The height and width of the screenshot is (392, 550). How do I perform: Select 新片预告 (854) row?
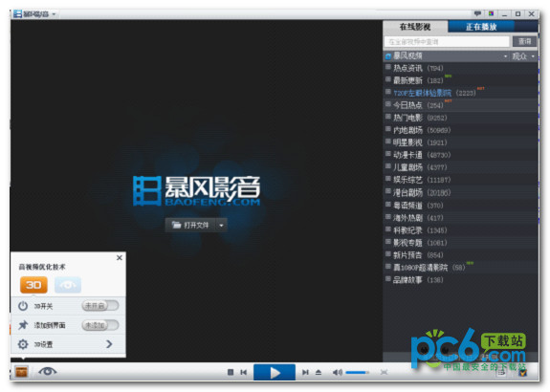(x=460, y=255)
